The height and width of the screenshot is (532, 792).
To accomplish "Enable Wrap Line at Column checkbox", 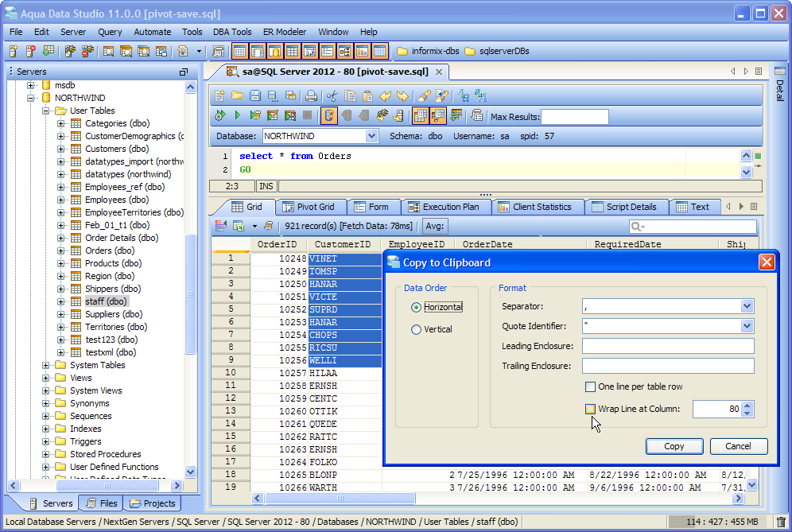I will (590, 409).
